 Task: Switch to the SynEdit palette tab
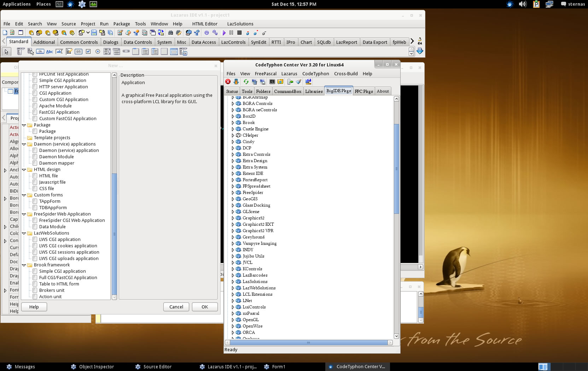tap(258, 42)
